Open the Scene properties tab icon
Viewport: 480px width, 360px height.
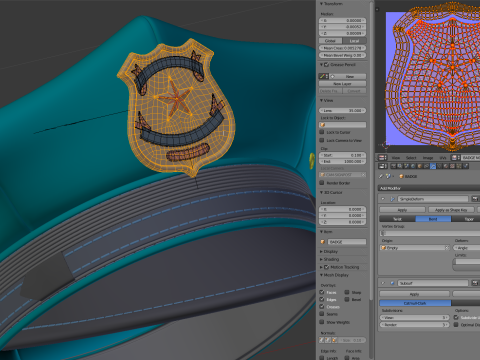click(x=406, y=166)
